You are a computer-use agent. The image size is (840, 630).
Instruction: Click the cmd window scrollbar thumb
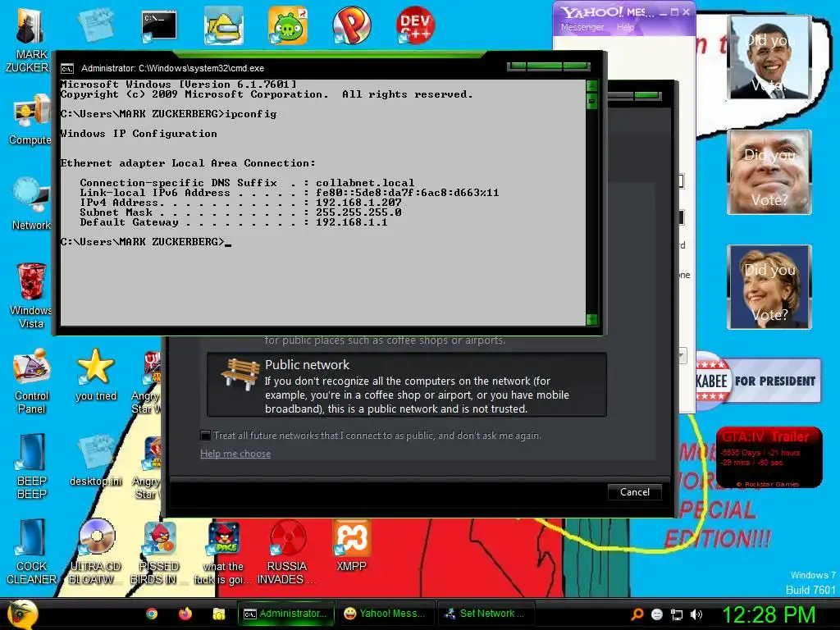(x=592, y=101)
